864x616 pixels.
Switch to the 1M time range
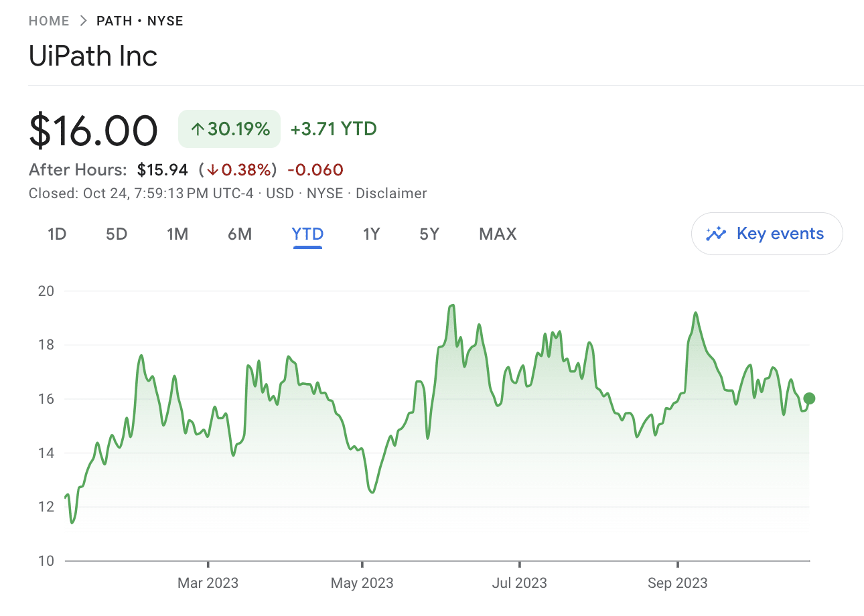click(177, 234)
